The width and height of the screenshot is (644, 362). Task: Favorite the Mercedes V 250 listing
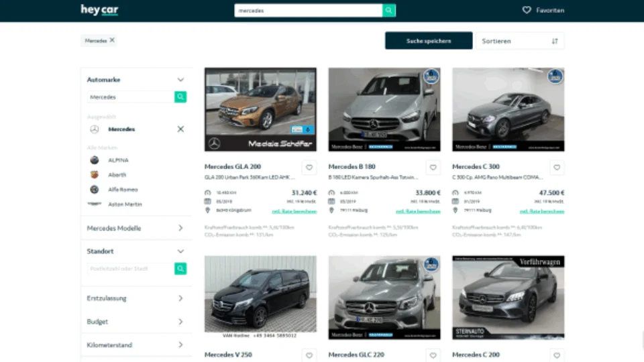pos(309,355)
